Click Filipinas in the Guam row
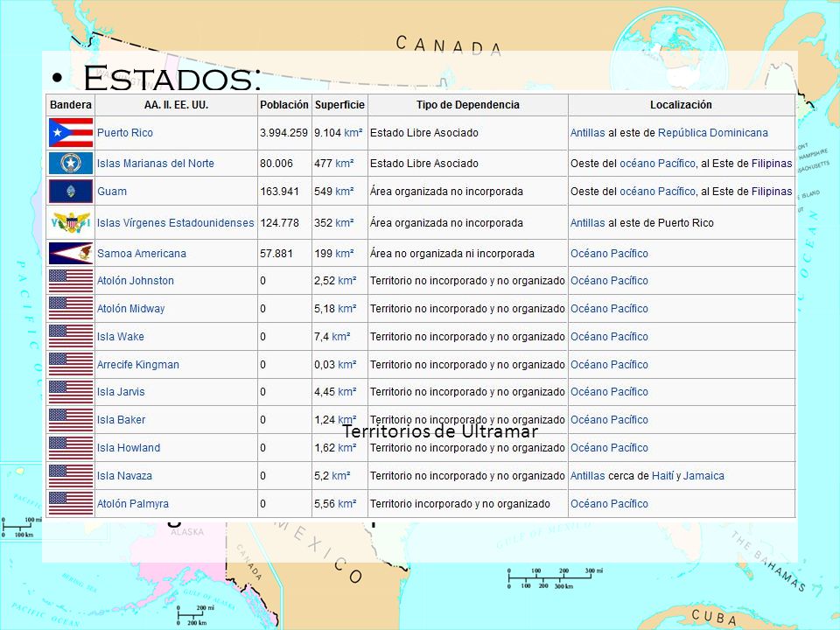This screenshot has height=630, width=840. pos(772,192)
